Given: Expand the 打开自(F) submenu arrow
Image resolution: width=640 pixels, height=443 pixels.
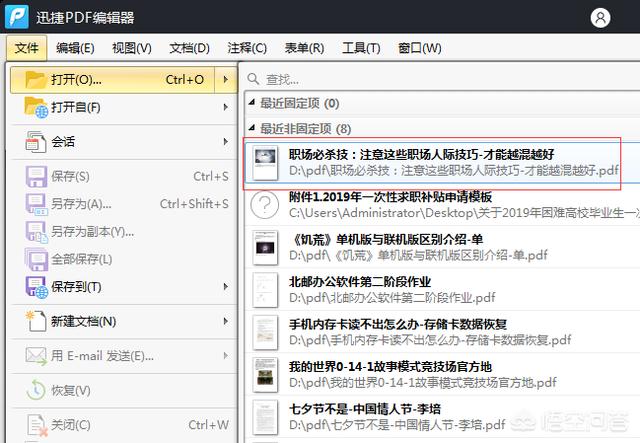Looking at the screenshot, I should pos(226,107).
